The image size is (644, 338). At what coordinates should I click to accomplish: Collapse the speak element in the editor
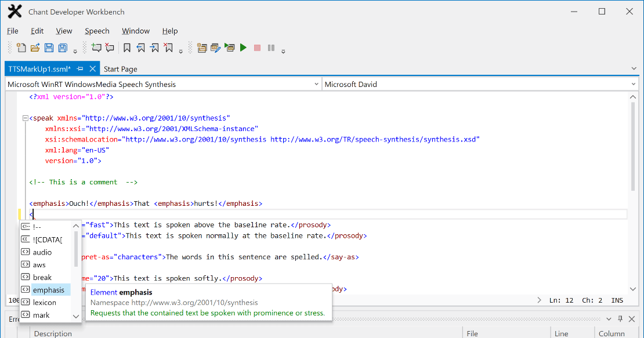[x=25, y=118]
